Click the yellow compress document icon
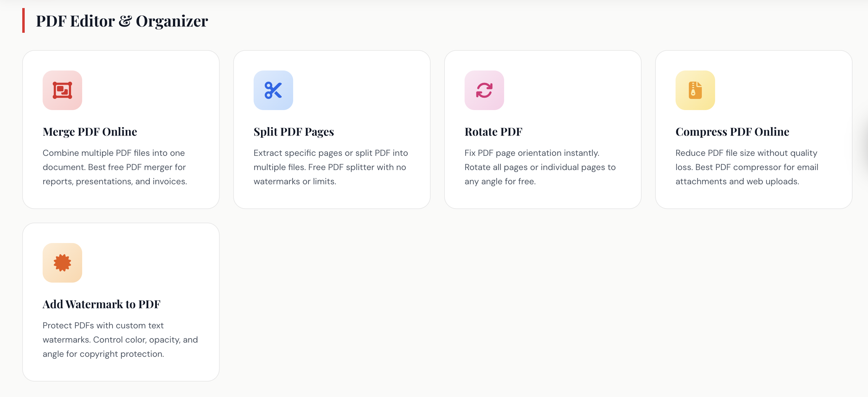The width and height of the screenshot is (868, 397). (x=695, y=90)
